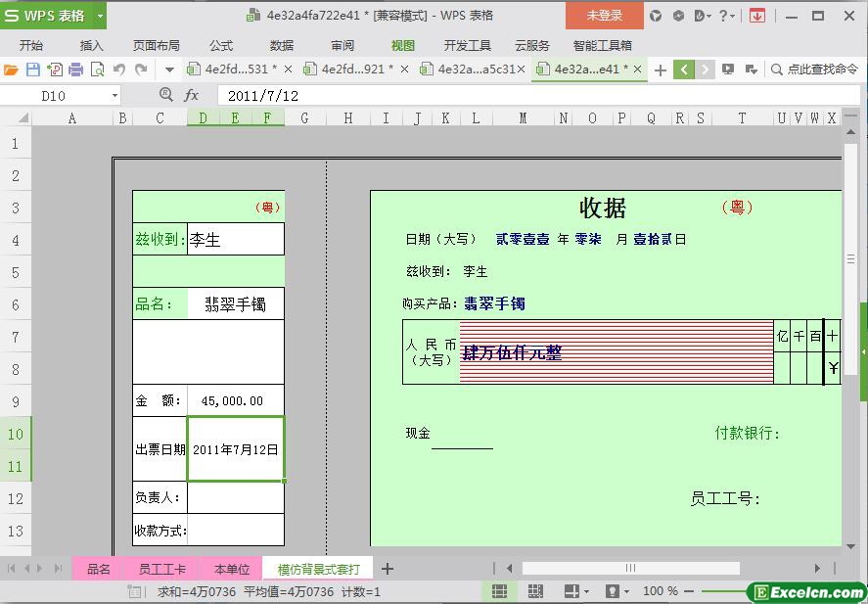This screenshot has width=868, height=604.
Task: Click the Print Preview icon
Action: click(98, 70)
